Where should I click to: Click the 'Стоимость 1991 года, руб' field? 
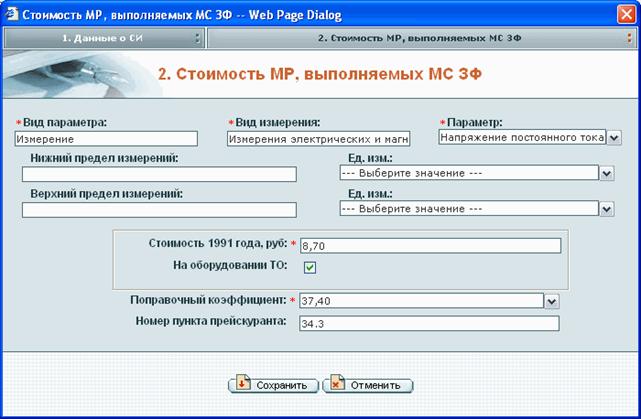tap(430, 246)
